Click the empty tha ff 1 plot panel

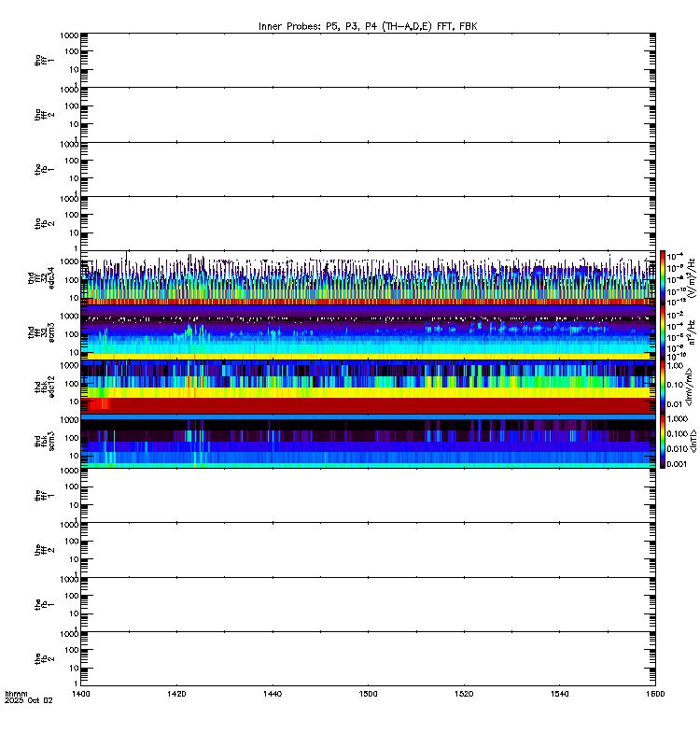pyautogui.click(x=368, y=61)
